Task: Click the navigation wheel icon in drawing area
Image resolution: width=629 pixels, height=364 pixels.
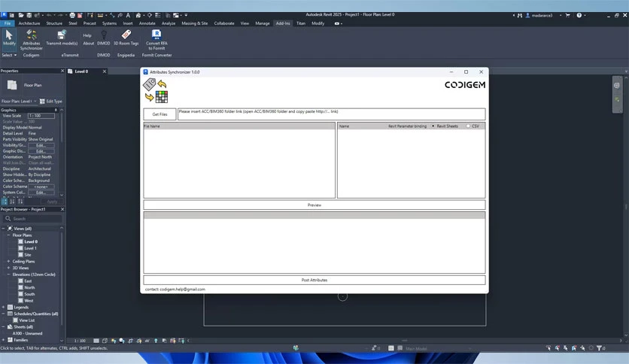Action: pyautogui.click(x=616, y=86)
